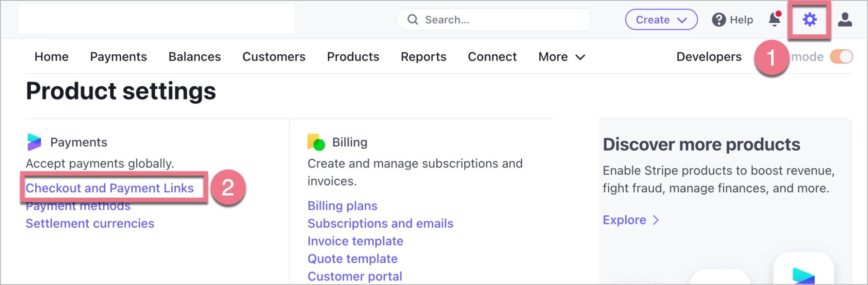Screen dimensions: 868x285
Task: Click the Explore chevron arrow
Action: click(x=656, y=220)
